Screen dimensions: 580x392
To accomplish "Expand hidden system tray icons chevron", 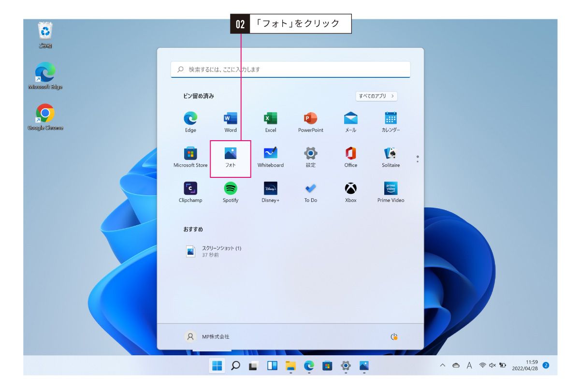I will [x=442, y=365].
